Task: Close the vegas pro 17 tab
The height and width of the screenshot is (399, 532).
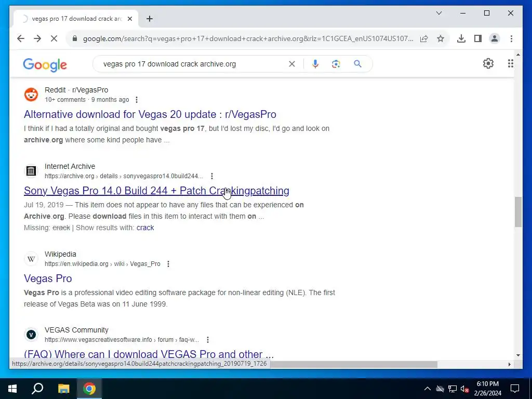Action: [x=129, y=19]
